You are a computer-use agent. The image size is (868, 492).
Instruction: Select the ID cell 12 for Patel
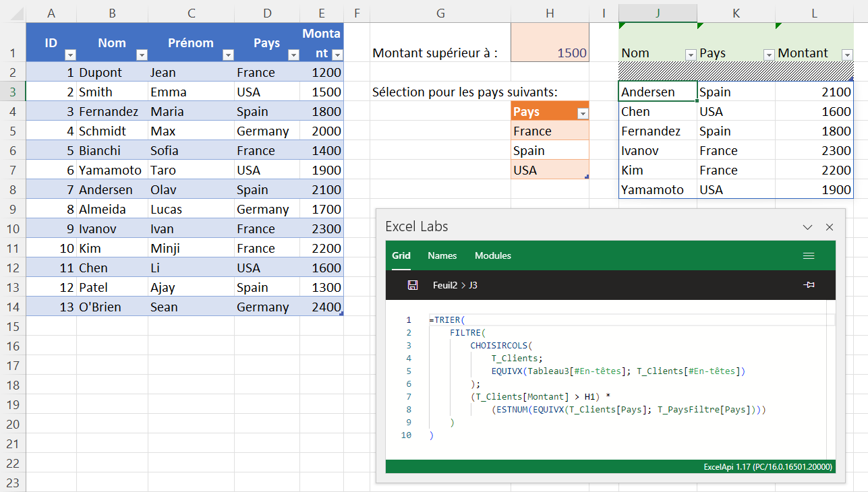pos(51,287)
